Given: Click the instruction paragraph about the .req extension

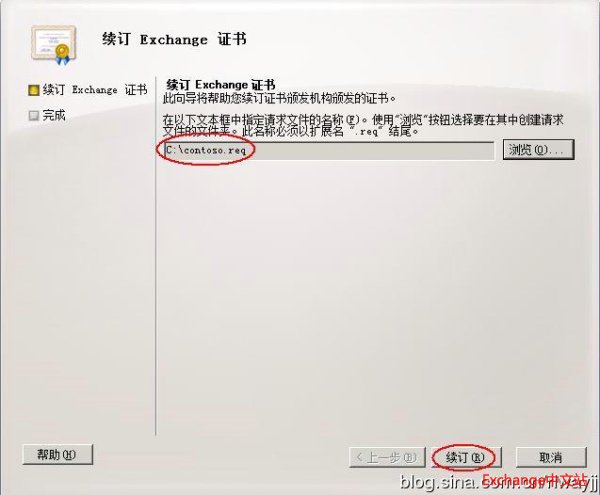Looking at the screenshot, I should (363, 125).
